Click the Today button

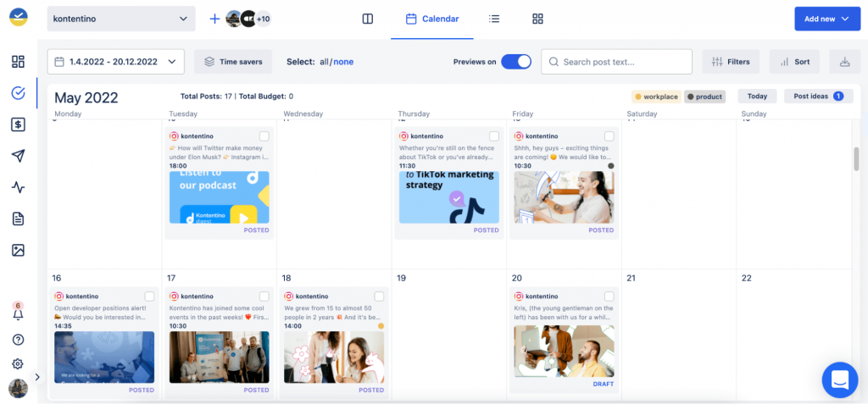(757, 97)
